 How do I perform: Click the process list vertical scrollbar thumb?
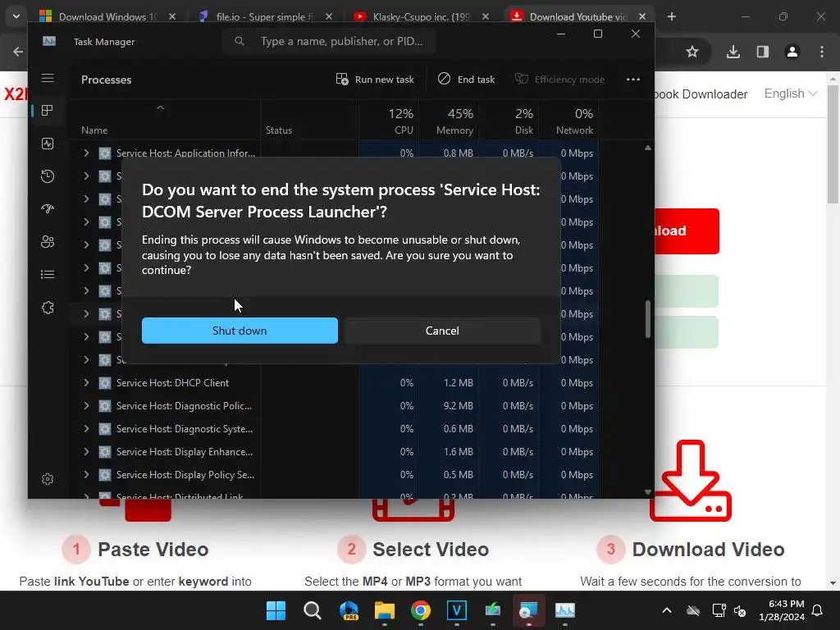point(648,319)
